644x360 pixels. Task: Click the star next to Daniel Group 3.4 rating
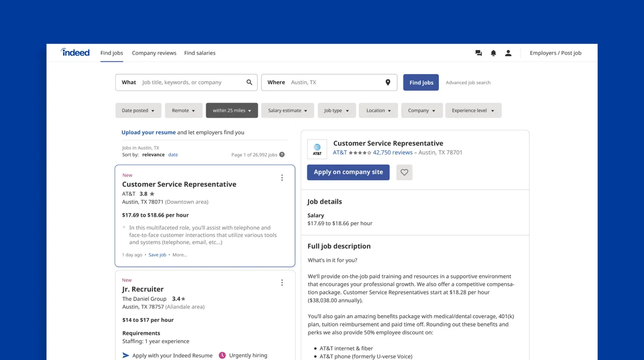(183, 299)
